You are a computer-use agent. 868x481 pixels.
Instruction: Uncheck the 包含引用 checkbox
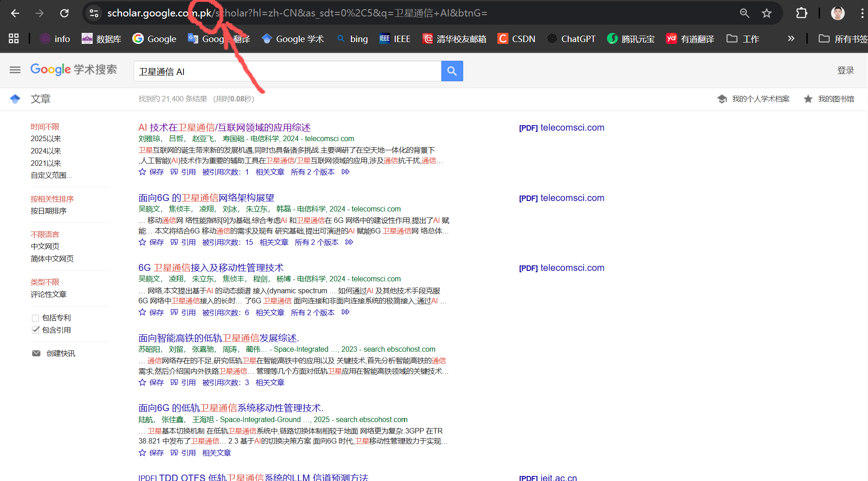[x=35, y=330]
